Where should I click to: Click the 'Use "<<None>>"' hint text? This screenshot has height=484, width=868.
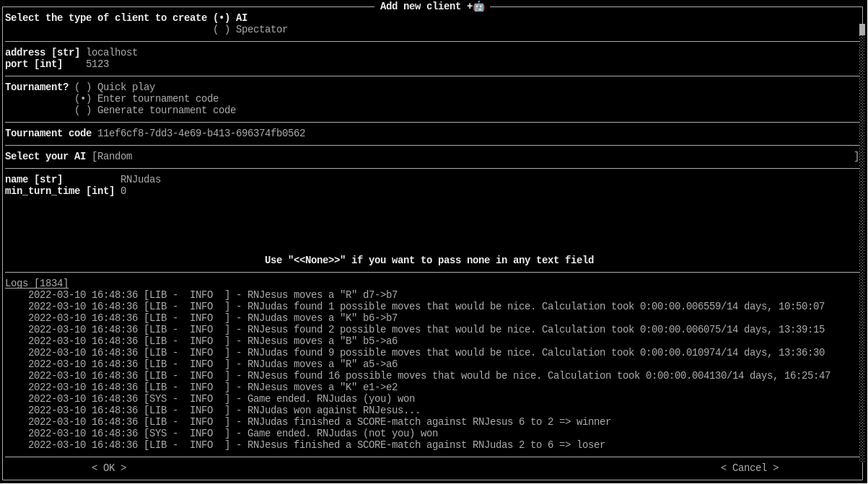pyautogui.click(x=429, y=260)
